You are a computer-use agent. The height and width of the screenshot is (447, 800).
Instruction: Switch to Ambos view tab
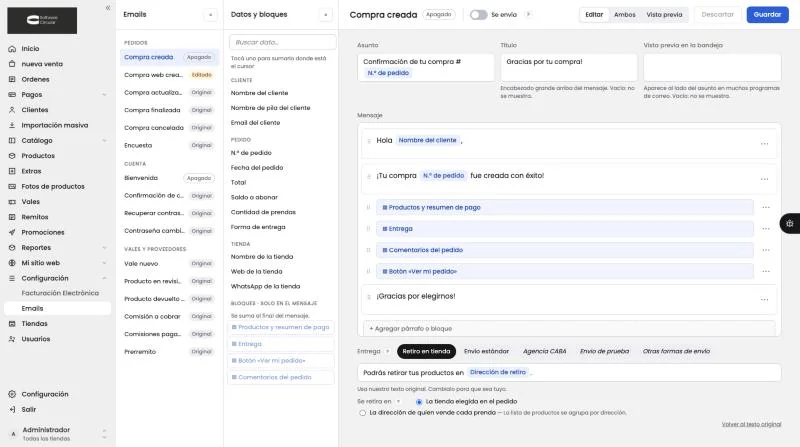pos(624,15)
